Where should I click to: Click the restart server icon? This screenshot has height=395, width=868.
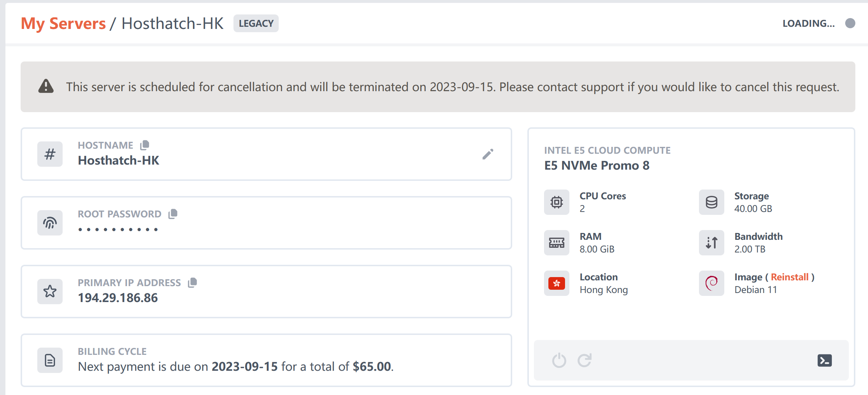[x=585, y=360]
